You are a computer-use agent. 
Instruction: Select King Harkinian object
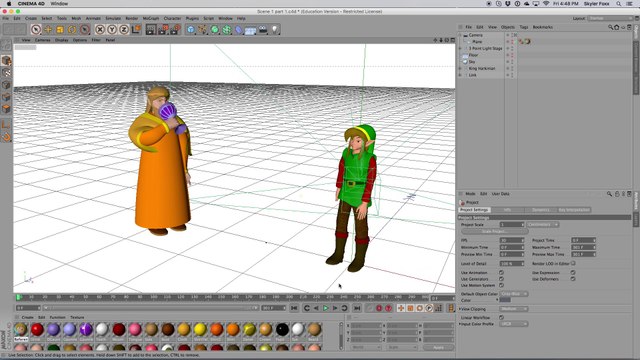click(482, 69)
